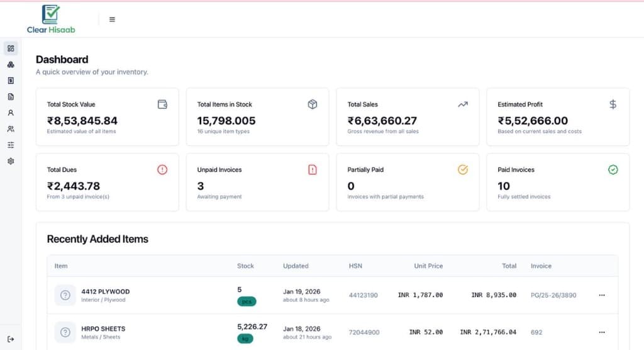Open the inventory boxes icon in sidebar

[11, 65]
